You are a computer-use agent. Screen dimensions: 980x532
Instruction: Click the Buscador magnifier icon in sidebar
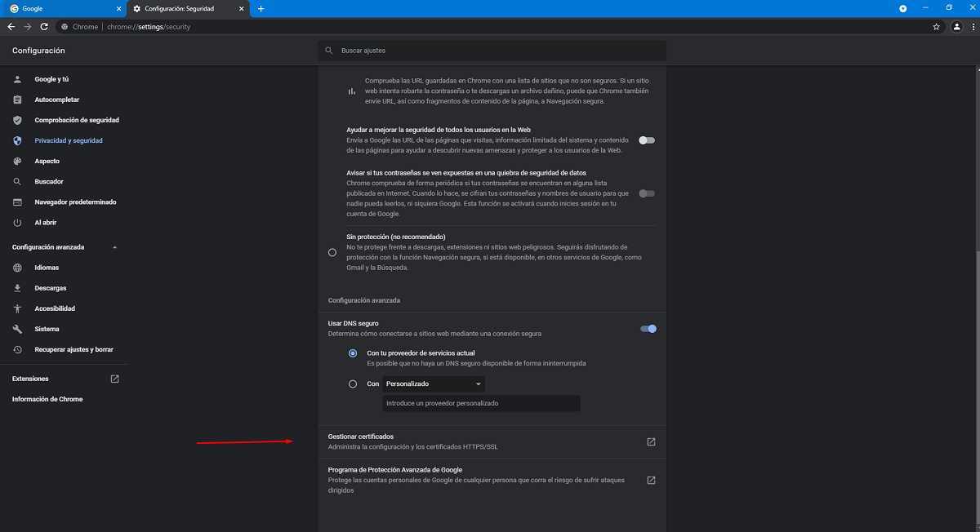pyautogui.click(x=17, y=181)
